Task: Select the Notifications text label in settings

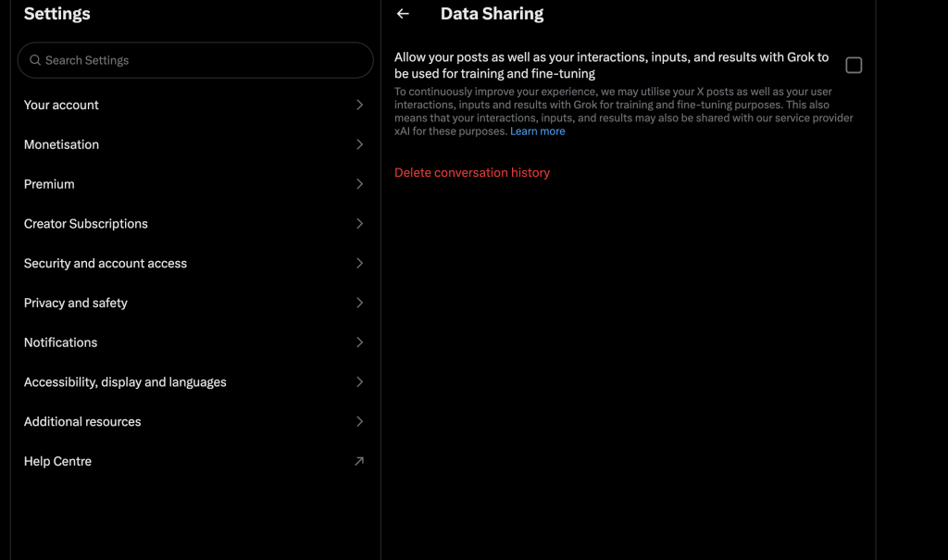Action: point(60,342)
